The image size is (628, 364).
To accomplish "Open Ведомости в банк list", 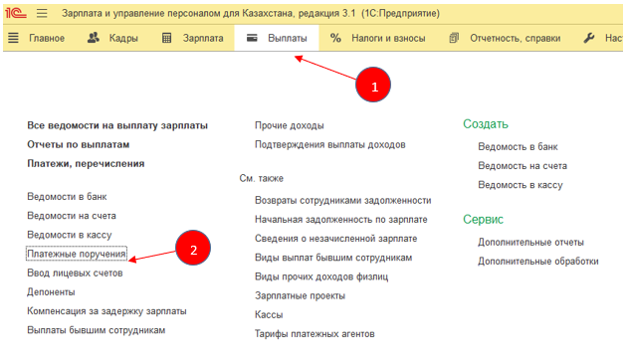I will pos(67,197).
